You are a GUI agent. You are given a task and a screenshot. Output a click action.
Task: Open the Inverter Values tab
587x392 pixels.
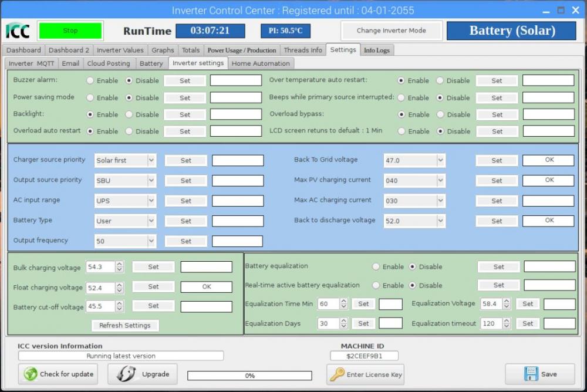(x=120, y=50)
